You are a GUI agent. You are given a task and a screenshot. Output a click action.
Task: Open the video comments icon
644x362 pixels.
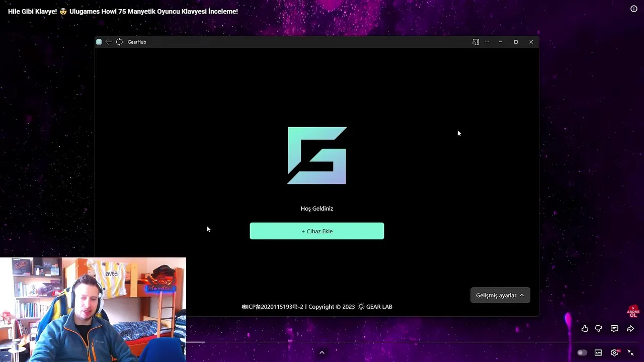click(x=614, y=328)
